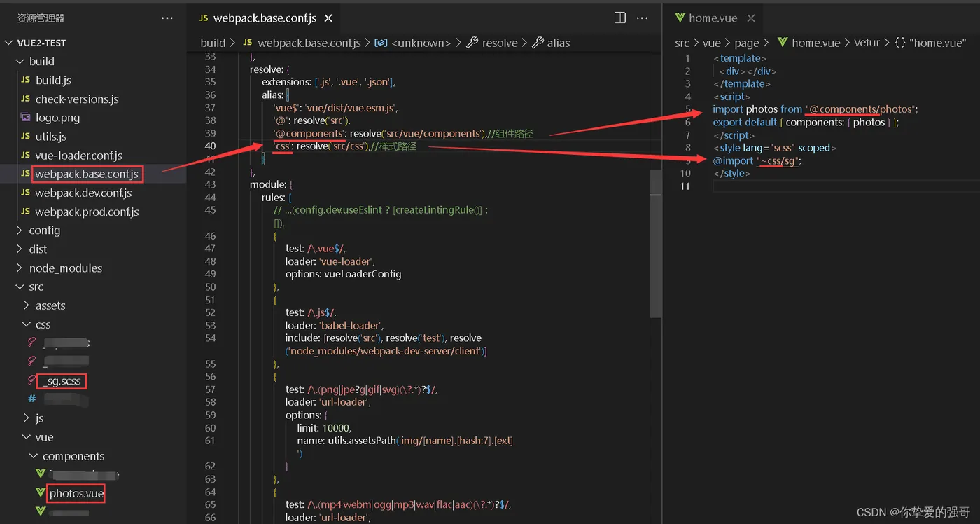Open webpack.dev.conf.js in explorer
980x524 pixels.
click(x=83, y=193)
